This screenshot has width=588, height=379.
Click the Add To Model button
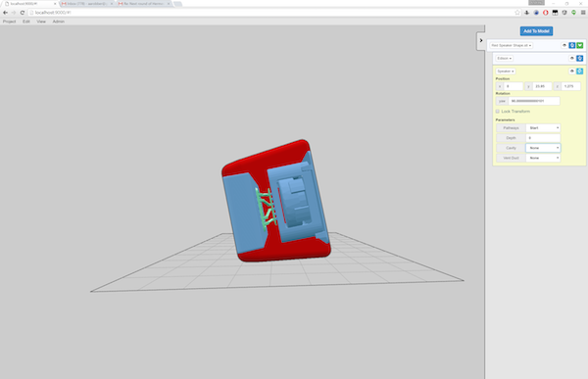[536, 31]
